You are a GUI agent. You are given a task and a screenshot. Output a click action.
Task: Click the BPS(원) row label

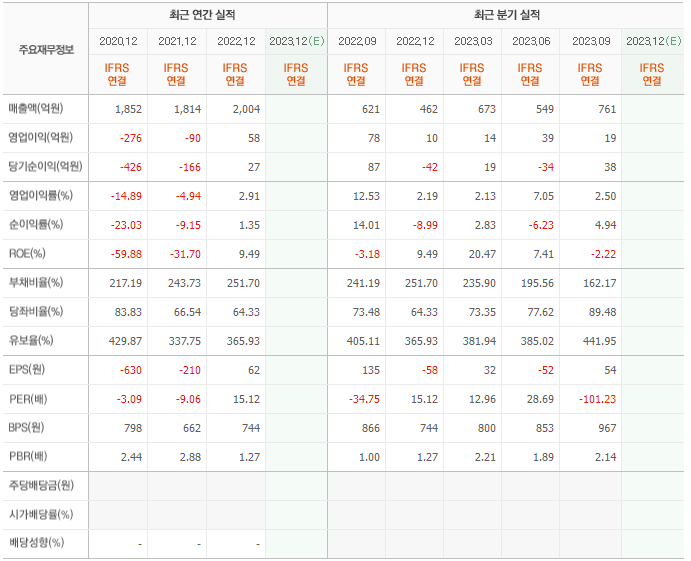tap(26, 427)
